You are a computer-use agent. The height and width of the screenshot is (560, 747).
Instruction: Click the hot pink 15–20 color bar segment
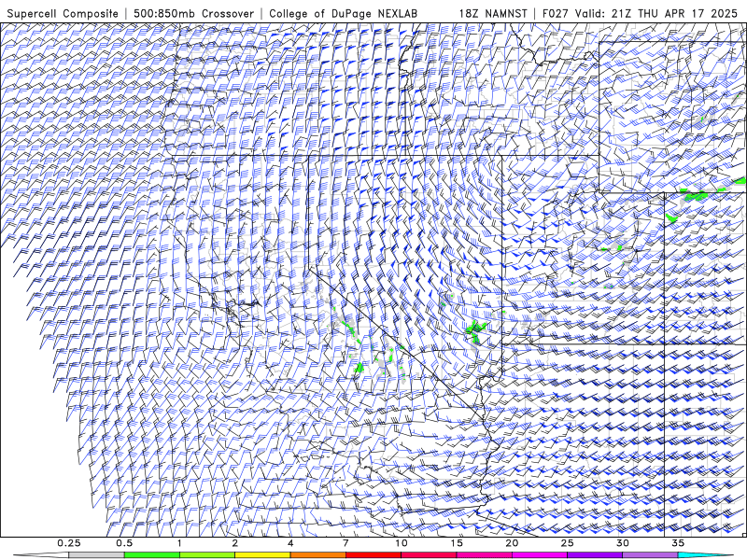pyautogui.click(x=484, y=555)
